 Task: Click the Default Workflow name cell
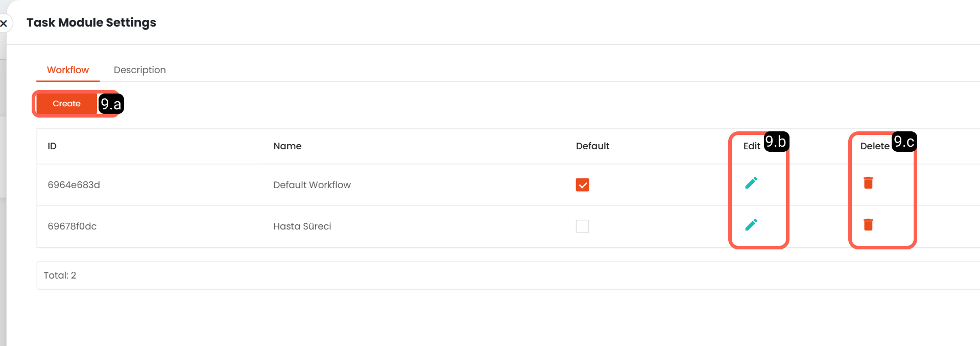[x=312, y=185]
